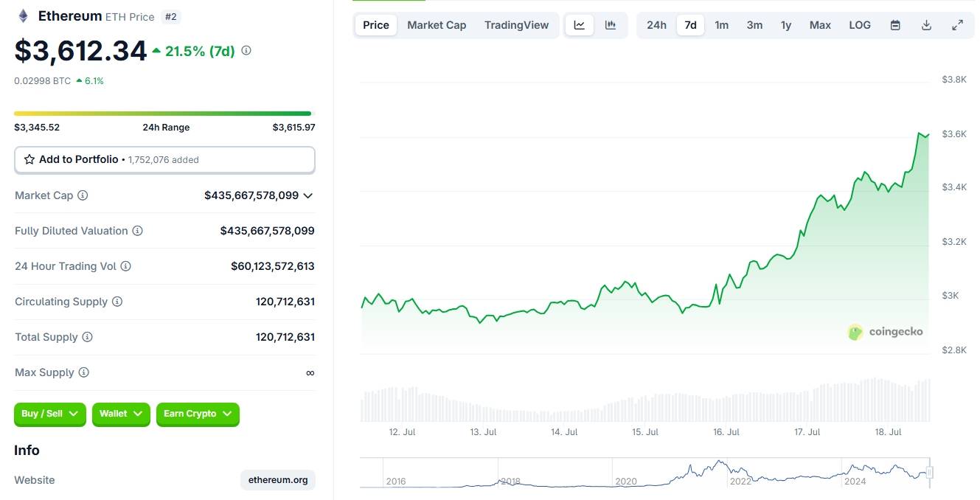Open the Wallet dropdown
This screenshot has height=500, width=980.
point(121,414)
